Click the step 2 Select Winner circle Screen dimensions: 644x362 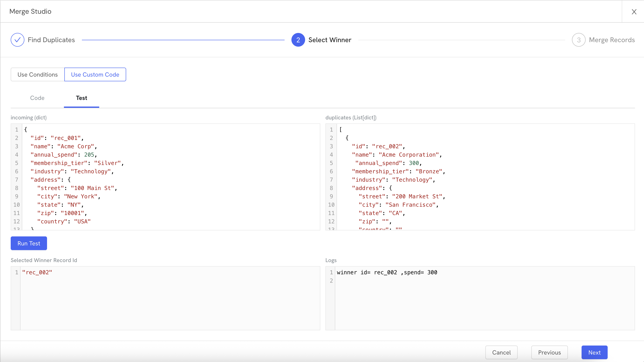(x=298, y=40)
